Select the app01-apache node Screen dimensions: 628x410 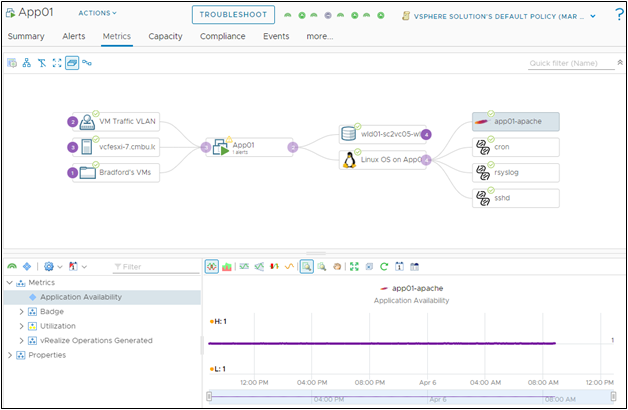[516, 121]
